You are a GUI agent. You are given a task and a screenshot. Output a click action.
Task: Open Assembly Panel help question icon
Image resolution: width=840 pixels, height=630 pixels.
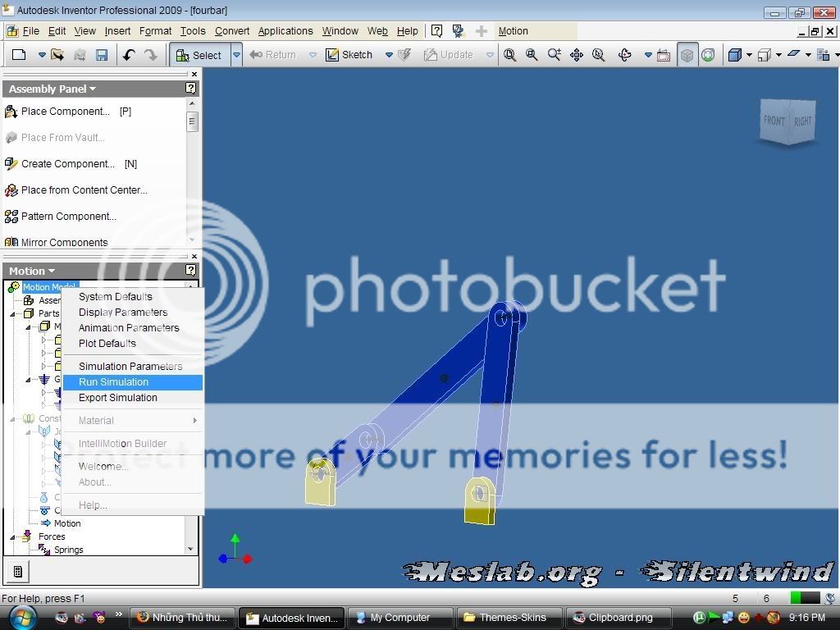[190, 89]
